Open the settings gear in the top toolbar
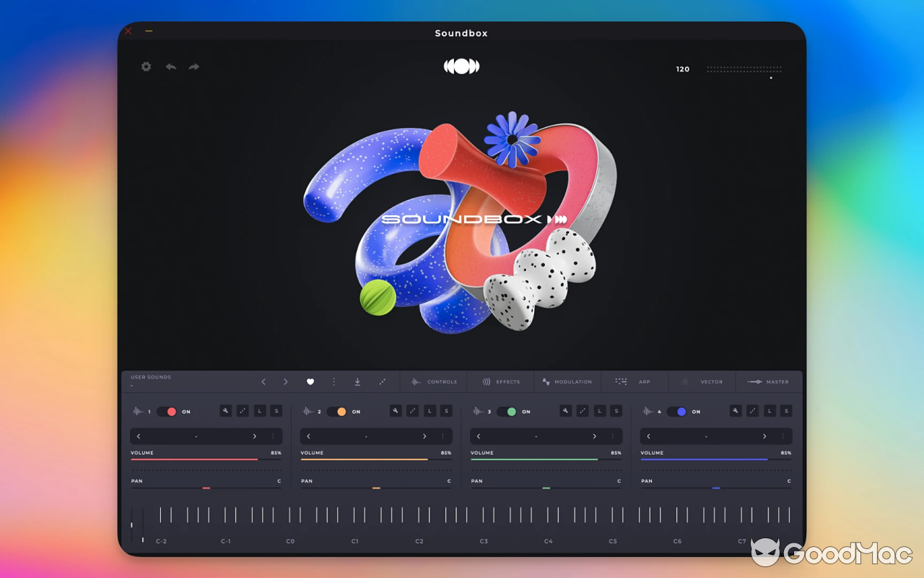The width and height of the screenshot is (924, 578). tap(146, 66)
